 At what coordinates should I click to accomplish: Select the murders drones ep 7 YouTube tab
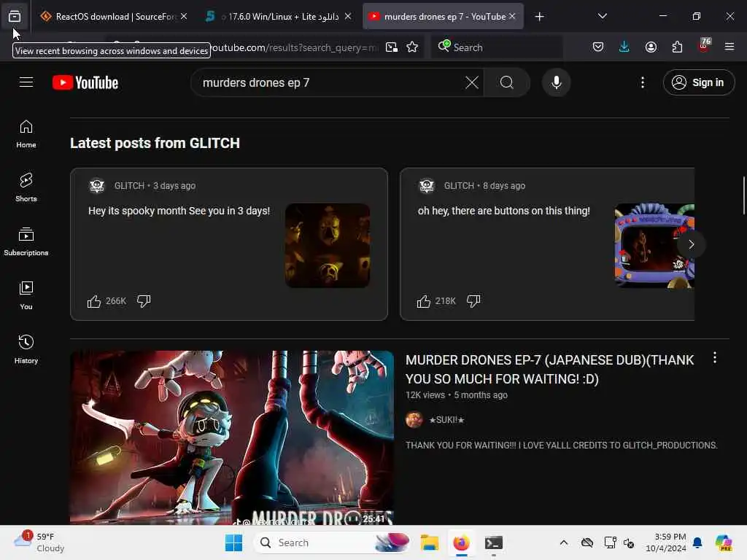(443, 16)
